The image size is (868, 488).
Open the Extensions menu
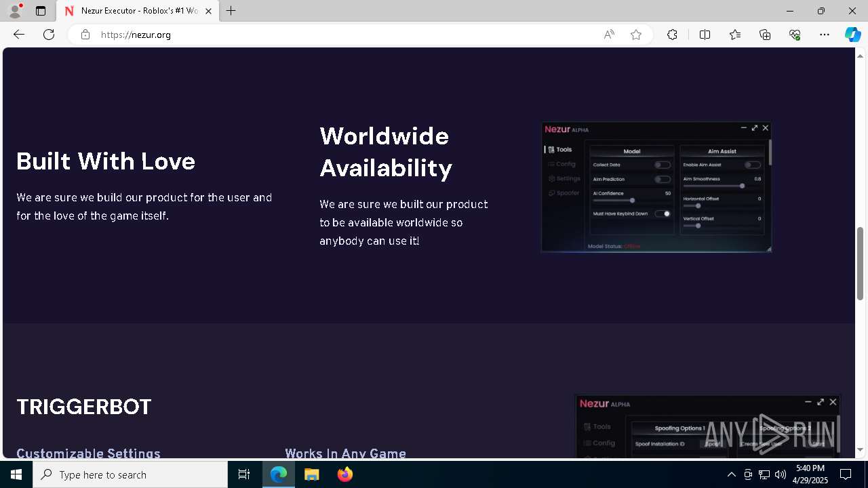(672, 35)
